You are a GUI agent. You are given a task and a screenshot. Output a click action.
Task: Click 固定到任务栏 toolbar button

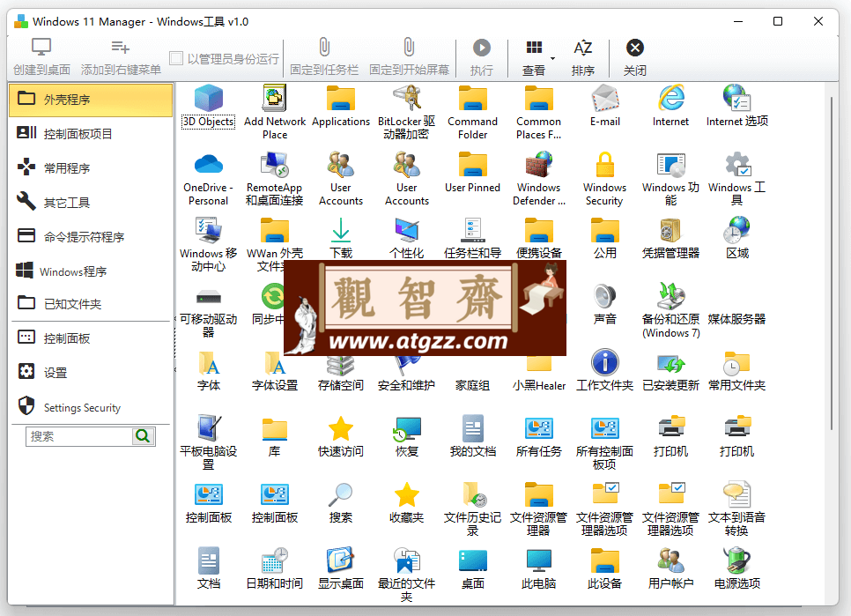point(324,56)
